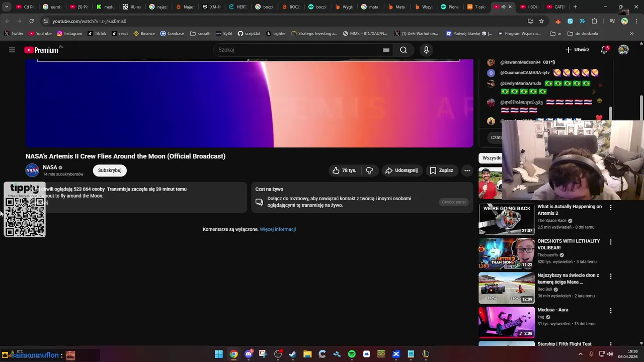Open the Twitter bookmark
Image resolution: width=644 pixels, height=362 pixels.
pos(14,34)
